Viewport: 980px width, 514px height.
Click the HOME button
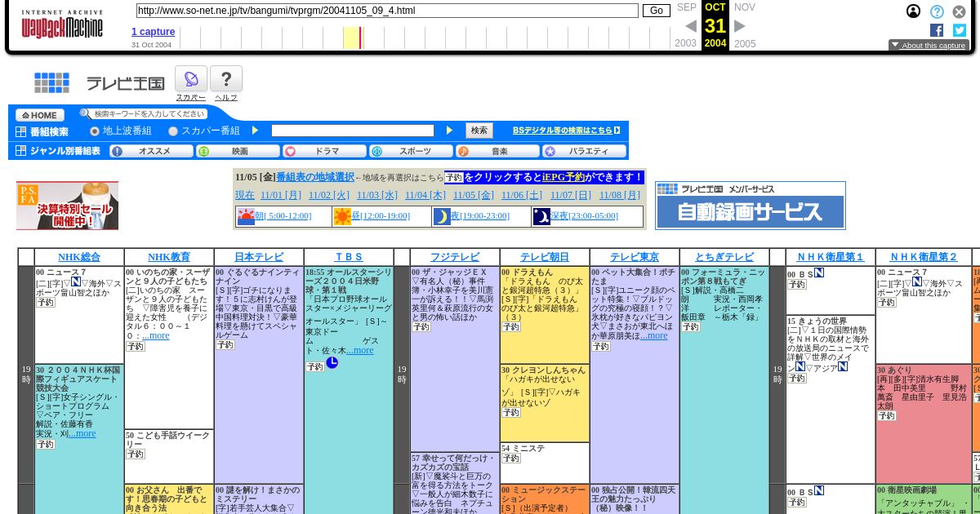(39, 115)
